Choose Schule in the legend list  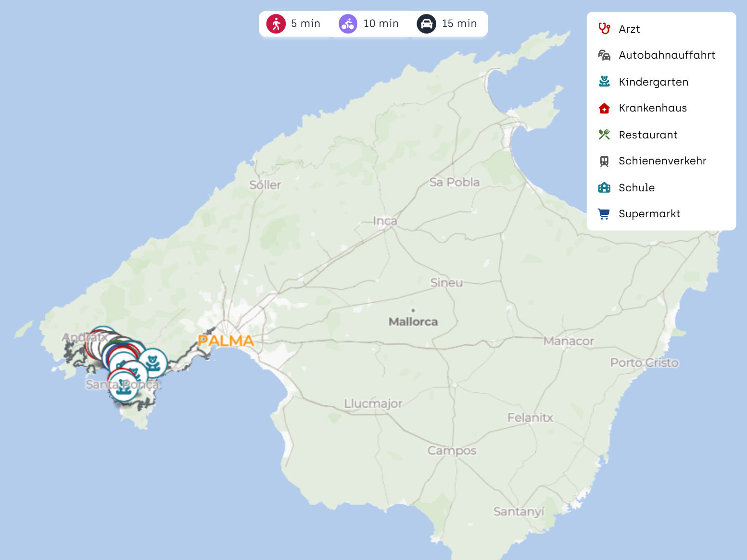pyautogui.click(x=636, y=187)
